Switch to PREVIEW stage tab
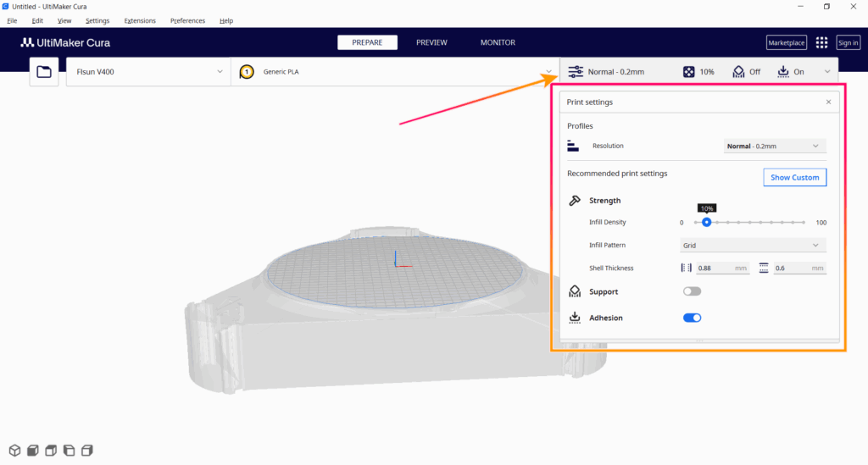The width and height of the screenshot is (868, 465). [x=431, y=42]
